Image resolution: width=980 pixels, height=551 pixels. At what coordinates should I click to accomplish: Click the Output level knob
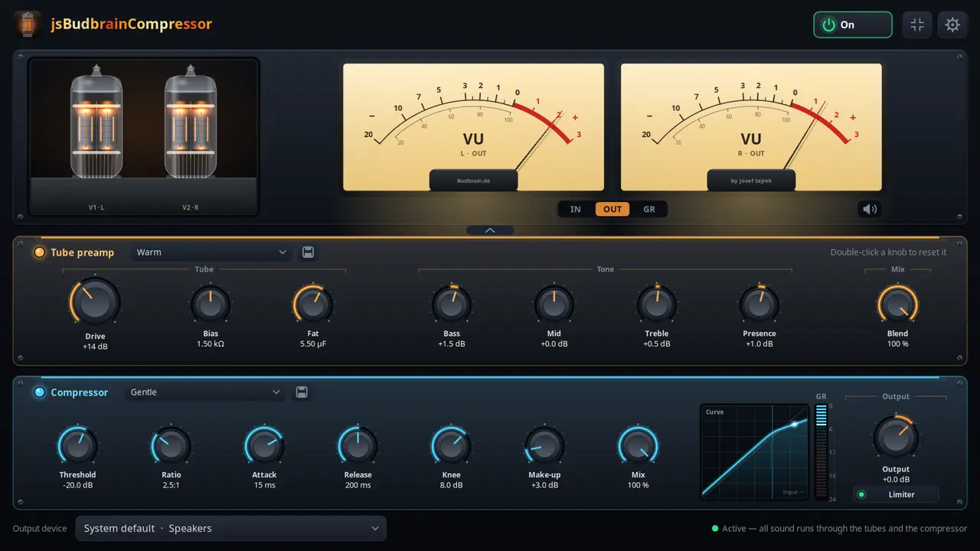896,438
